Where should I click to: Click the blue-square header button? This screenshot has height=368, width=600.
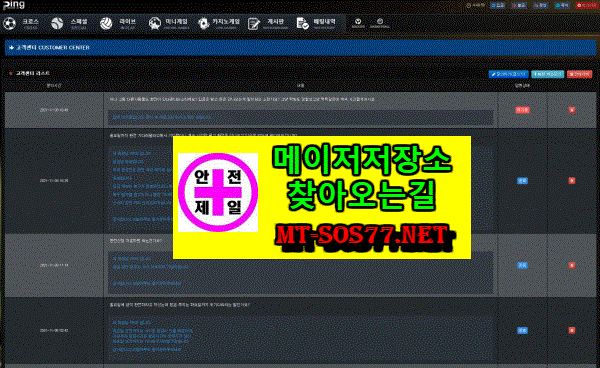[498, 5]
